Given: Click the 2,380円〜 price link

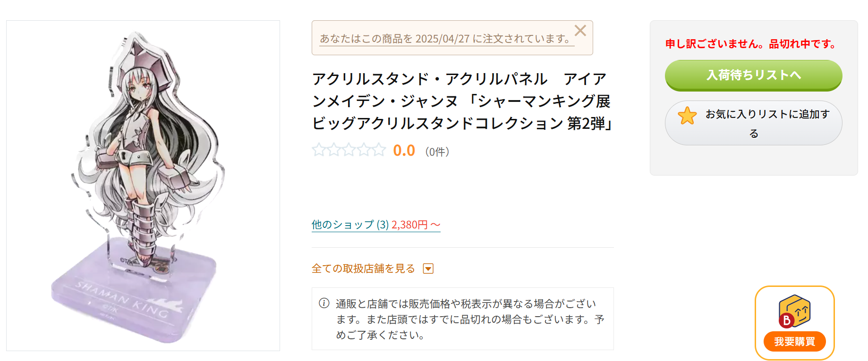Looking at the screenshot, I should [x=416, y=225].
